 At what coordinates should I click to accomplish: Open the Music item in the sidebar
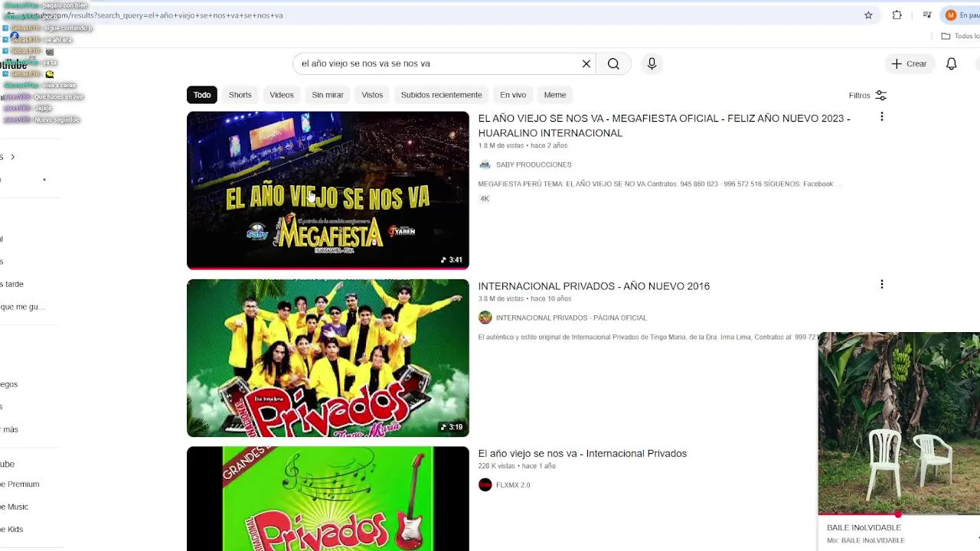[15, 507]
